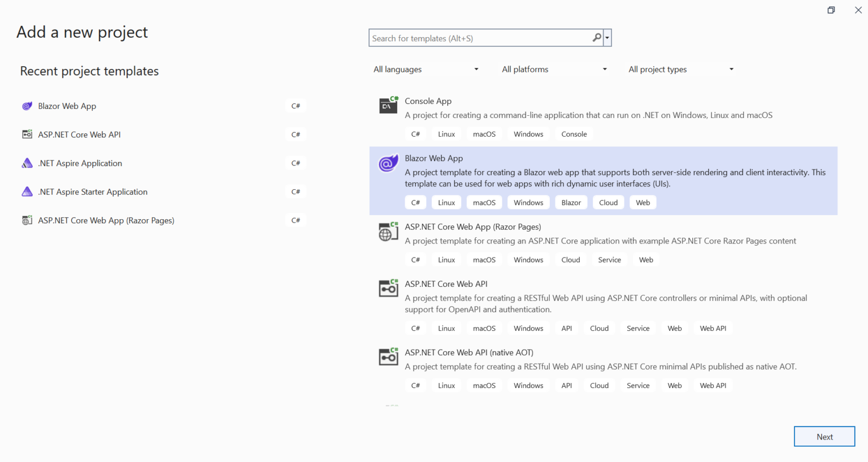Click the Service tag under ASP.NET Core Web API

click(638, 328)
